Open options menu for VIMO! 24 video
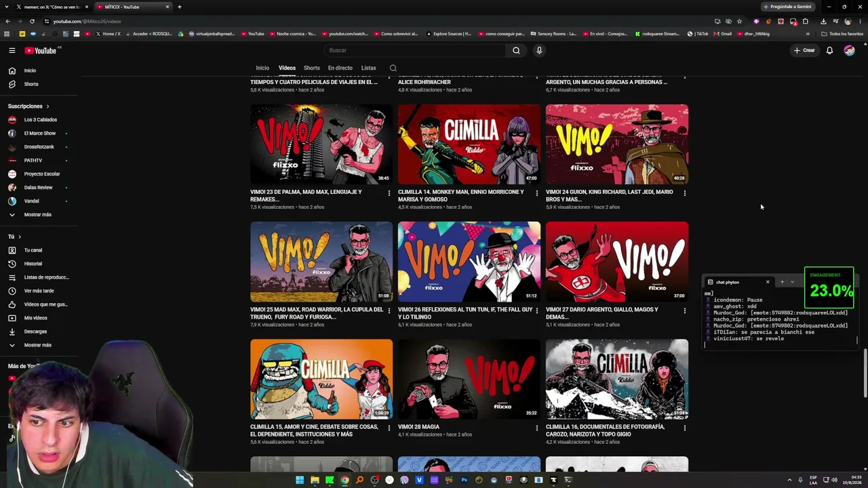The width and height of the screenshot is (868, 488). [x=684, y=193]
